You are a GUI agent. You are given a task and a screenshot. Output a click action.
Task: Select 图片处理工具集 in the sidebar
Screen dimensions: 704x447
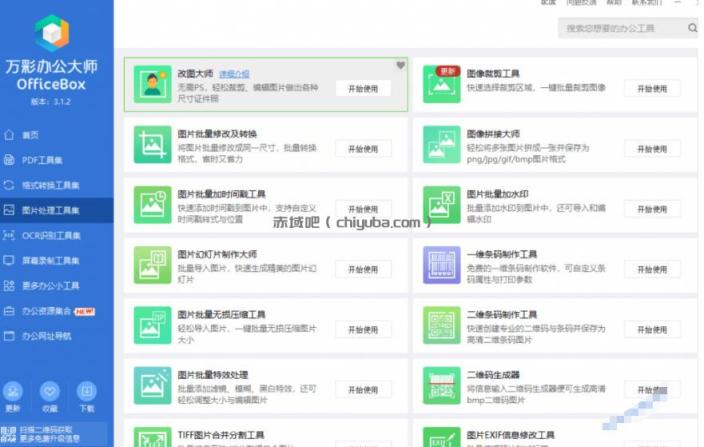pos(57,210)
